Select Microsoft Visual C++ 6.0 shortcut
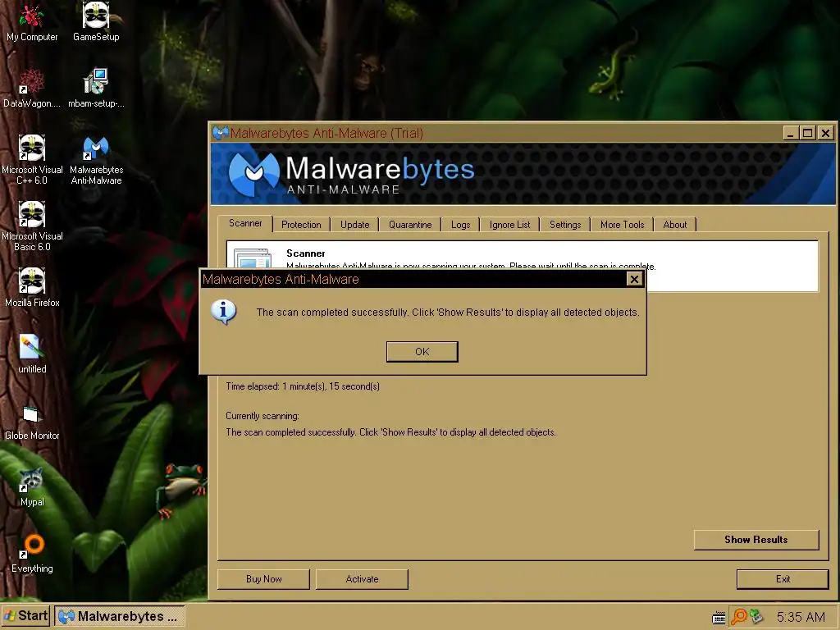Viewport: 840px width, 630px height. pos(32,160)
